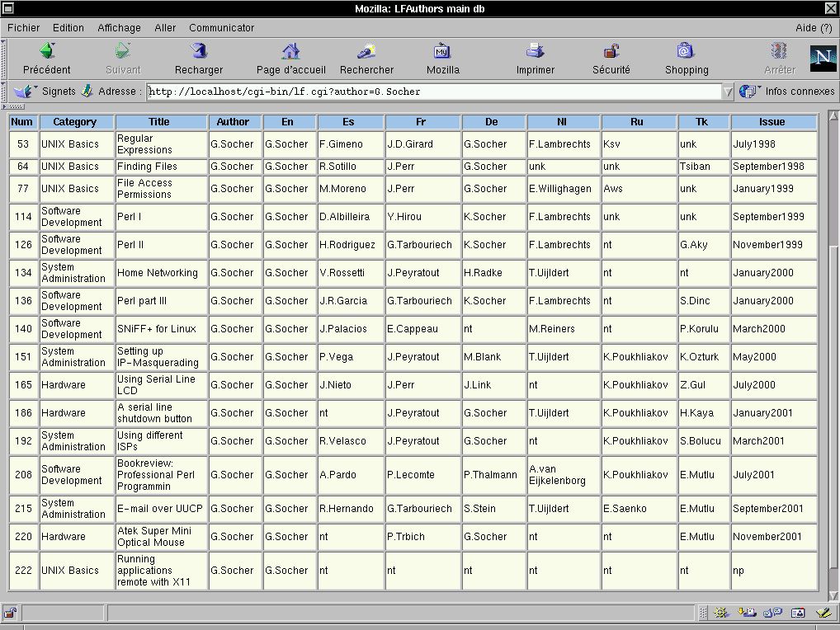Open the Shopping toolbar icon
Viewport: 840px width, 630px height.
(686, 52)
